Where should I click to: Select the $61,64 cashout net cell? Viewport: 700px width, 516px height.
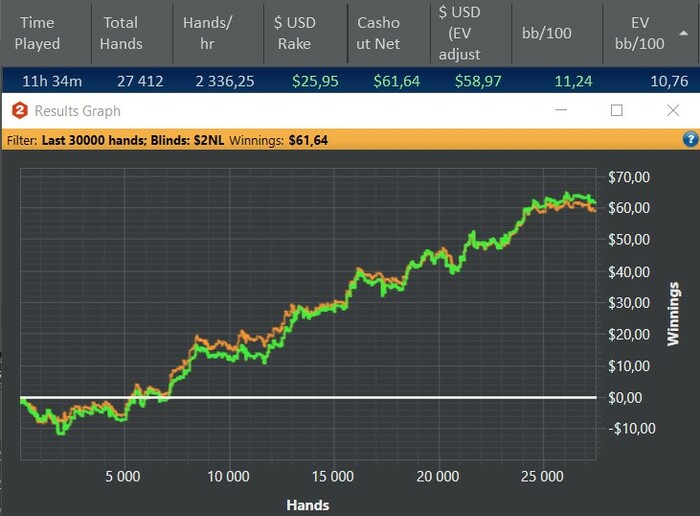397,81
